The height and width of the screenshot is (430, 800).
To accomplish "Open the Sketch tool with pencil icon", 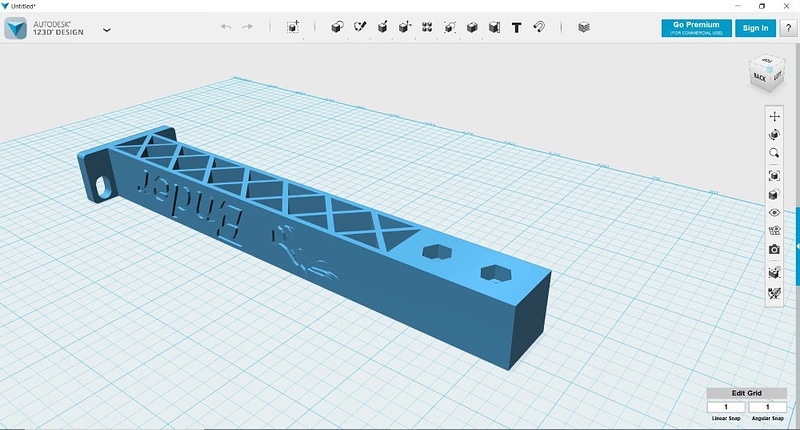I will point(360,27).
